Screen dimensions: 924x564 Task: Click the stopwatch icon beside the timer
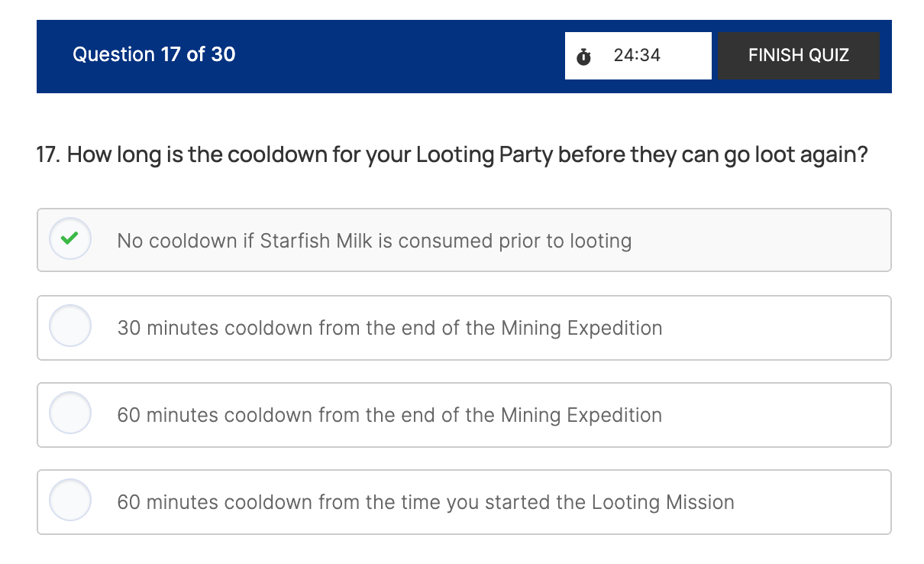pos(584,56)
